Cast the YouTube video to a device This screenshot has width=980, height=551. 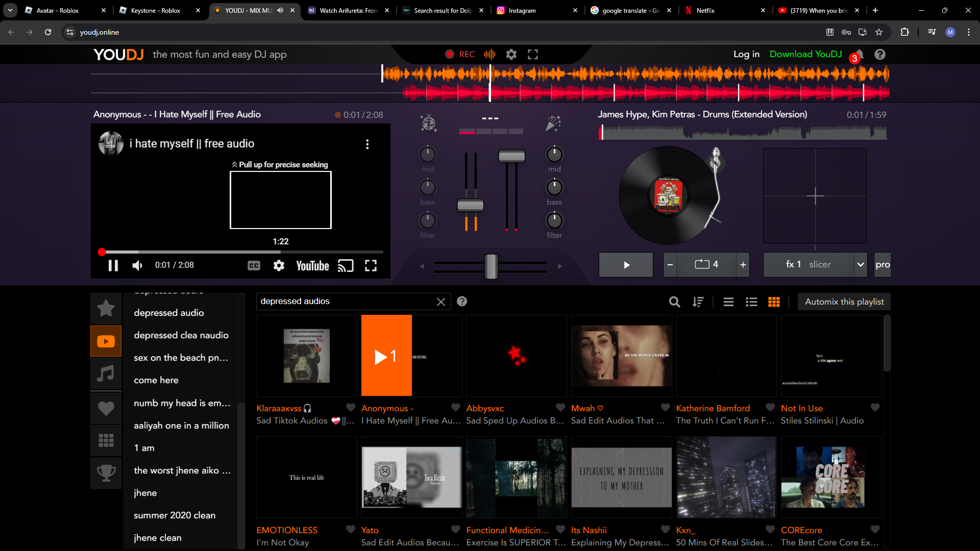(x=346, y=265)
